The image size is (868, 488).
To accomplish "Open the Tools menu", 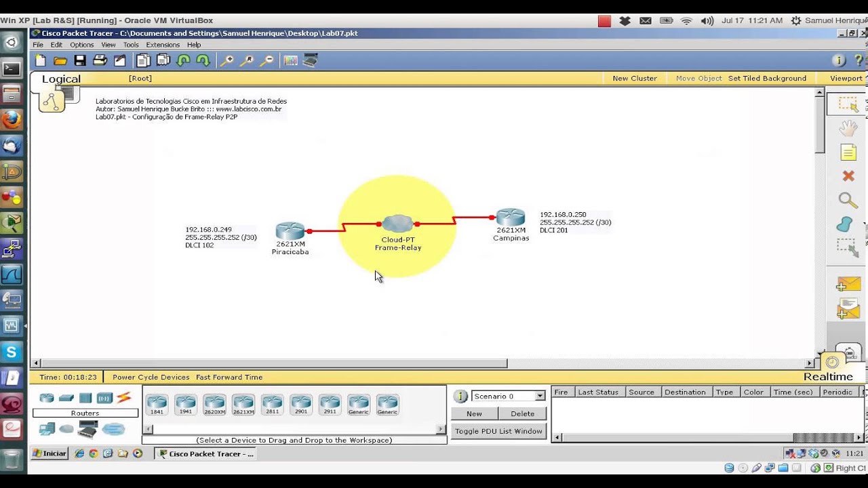I will click(x=131, y=45).
